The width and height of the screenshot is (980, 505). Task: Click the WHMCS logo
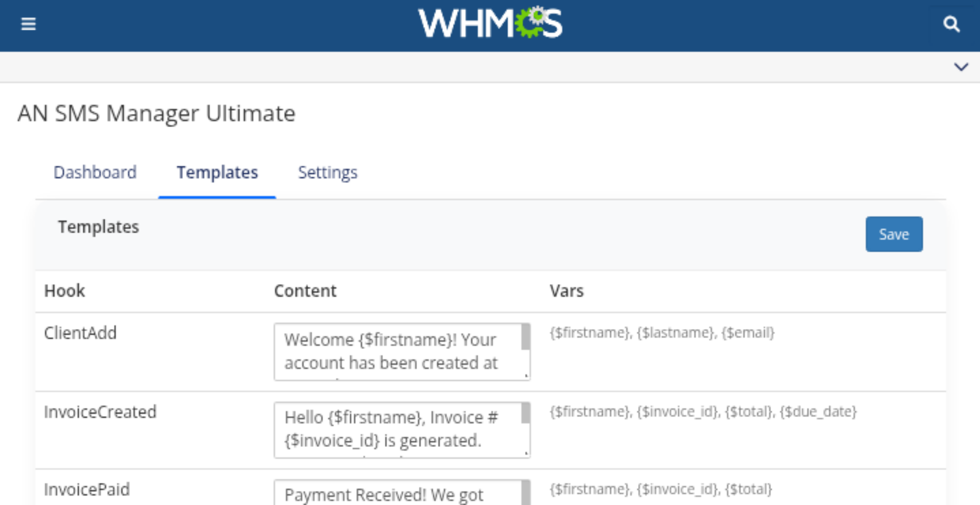(490, 23)
